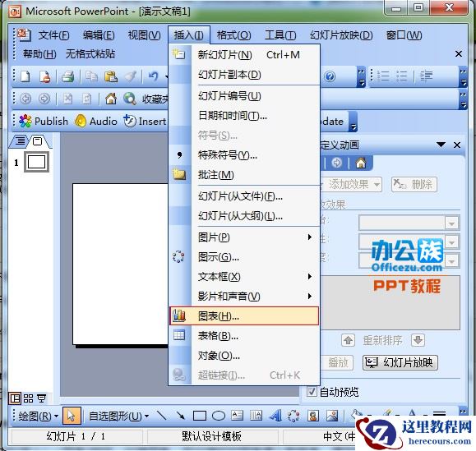The width and height of the screenshot is (476, 451).
Task: Select the Rectangle drawing tool
Action: tap(200, 416)
